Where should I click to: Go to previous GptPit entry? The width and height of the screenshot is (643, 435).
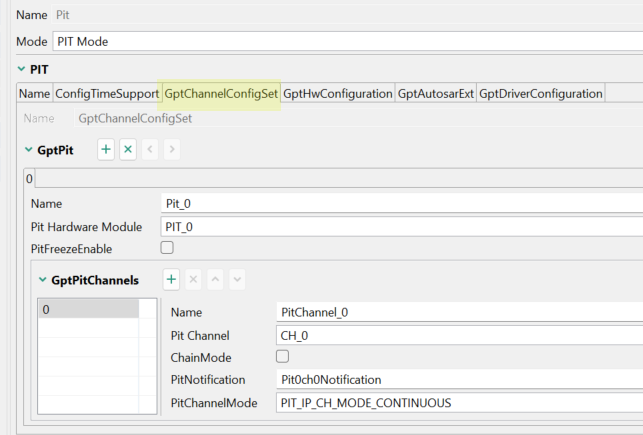[x=150, y=149]
